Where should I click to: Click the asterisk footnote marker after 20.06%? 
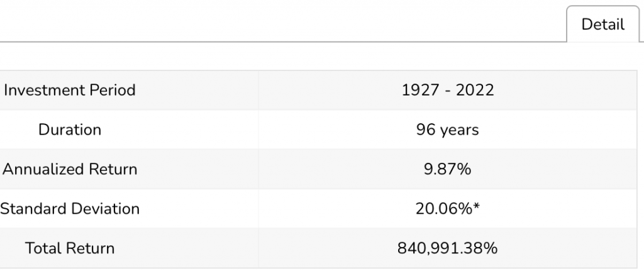coord(475,206)
